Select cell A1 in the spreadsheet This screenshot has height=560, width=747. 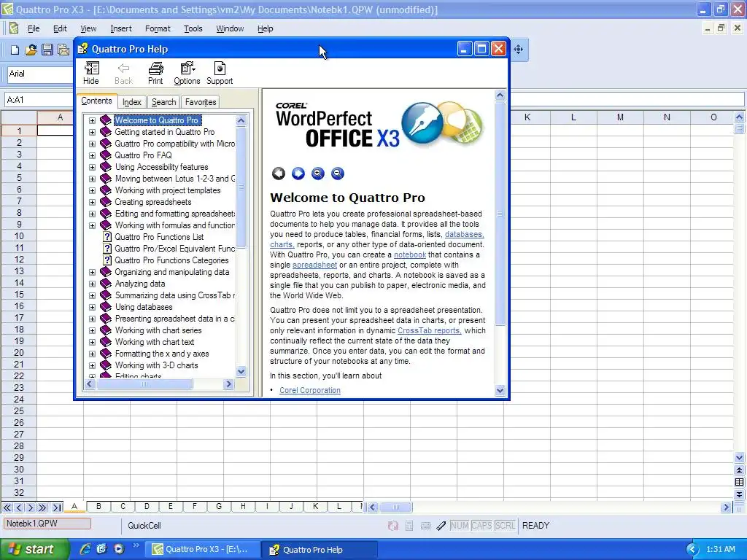pos(55,131)
